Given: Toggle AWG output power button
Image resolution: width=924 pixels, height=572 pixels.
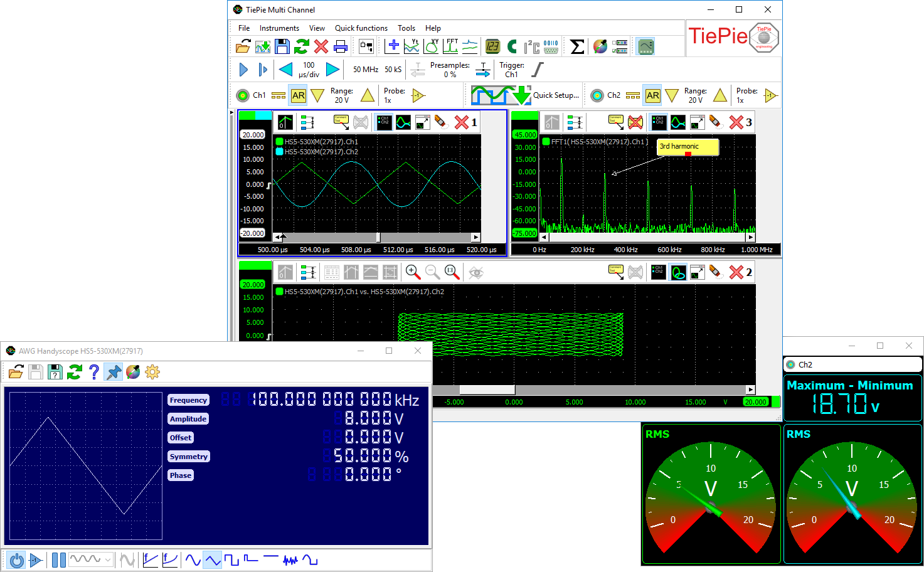Looking at the screenshot, I should pos(17,560).
